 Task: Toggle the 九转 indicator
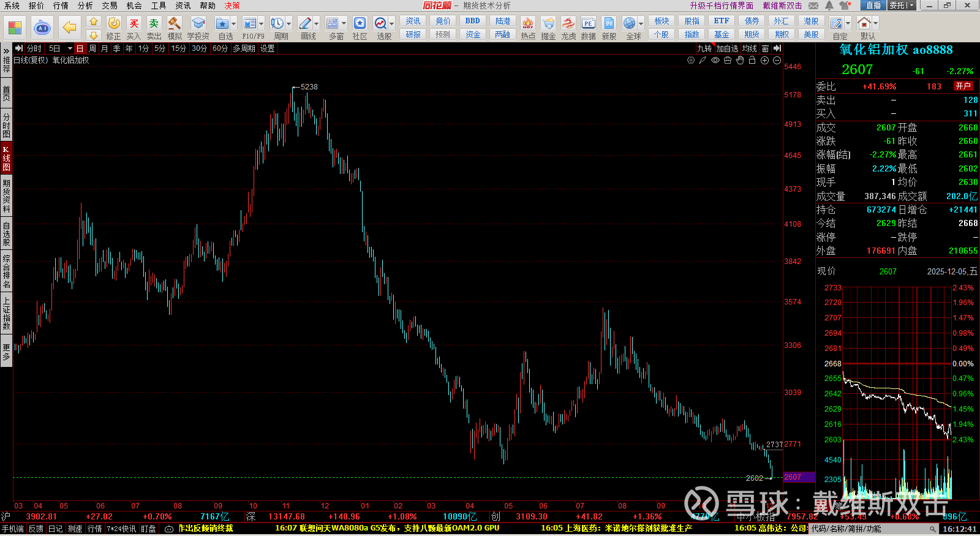coord(705,48)
